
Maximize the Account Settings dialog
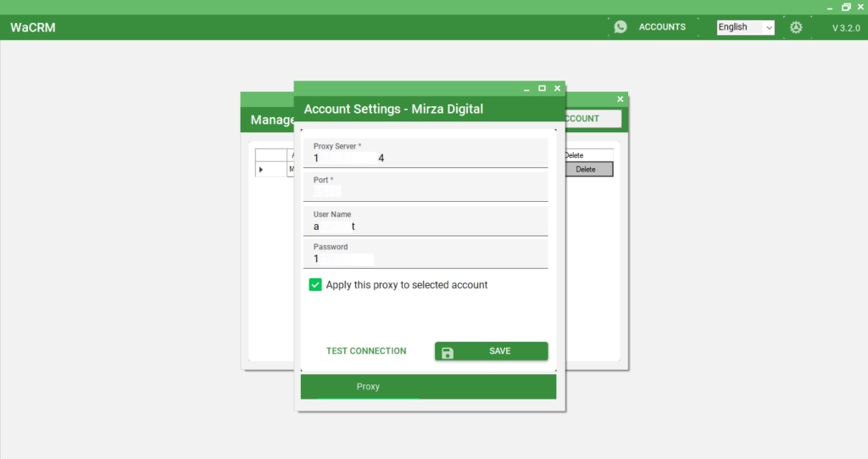pos(542,88)
